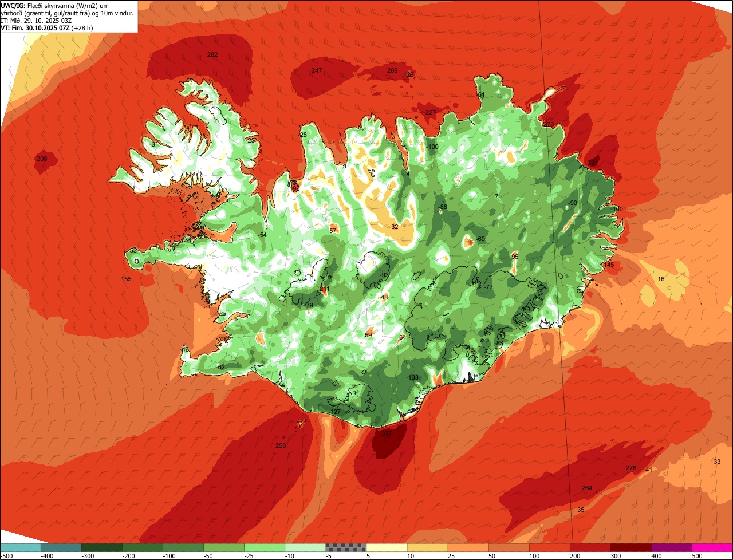Viewport: 733px width, 560px height.
Task: Select the dark green -300 to -200 legend swatch
Action: (x=102, y=547)
